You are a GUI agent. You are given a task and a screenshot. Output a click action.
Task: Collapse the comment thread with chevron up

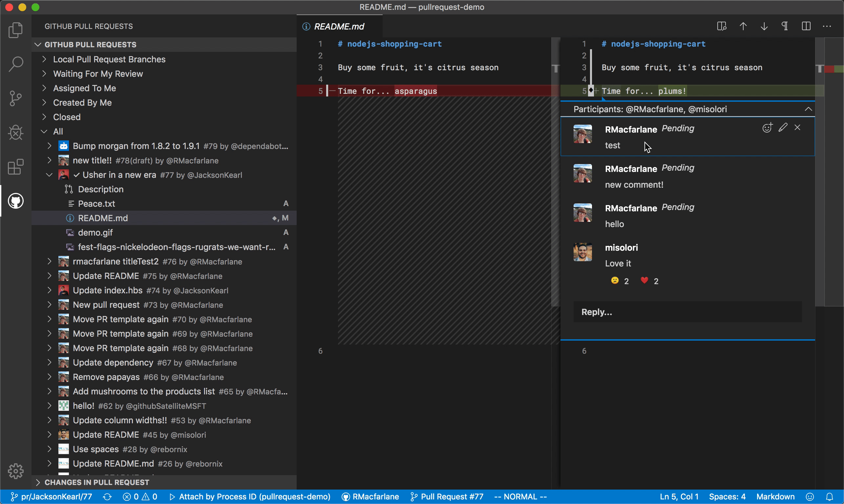click(x=808, y=109)
